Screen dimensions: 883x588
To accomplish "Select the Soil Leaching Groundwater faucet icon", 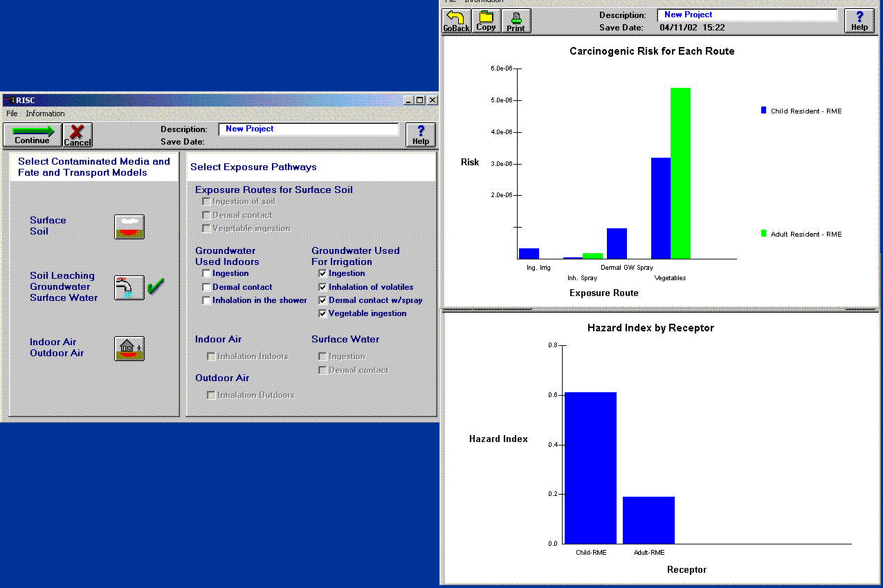I will click(129, 287).
